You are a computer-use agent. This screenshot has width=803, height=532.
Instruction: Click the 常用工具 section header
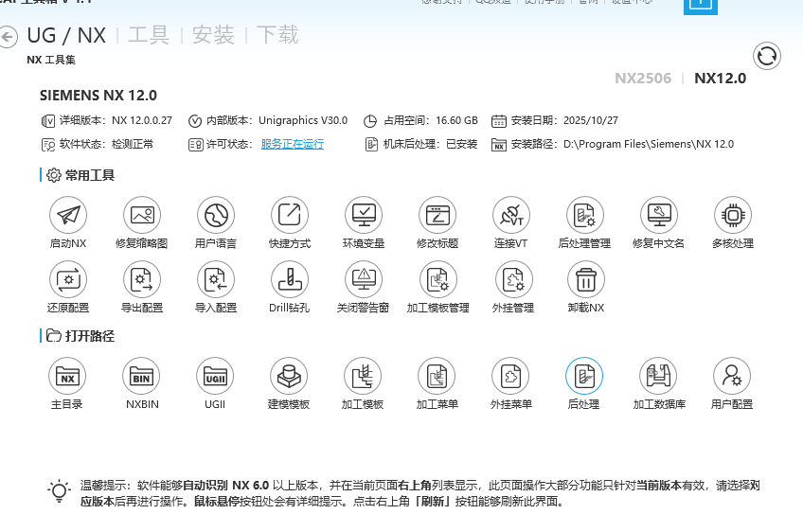(x=90, y=175)
